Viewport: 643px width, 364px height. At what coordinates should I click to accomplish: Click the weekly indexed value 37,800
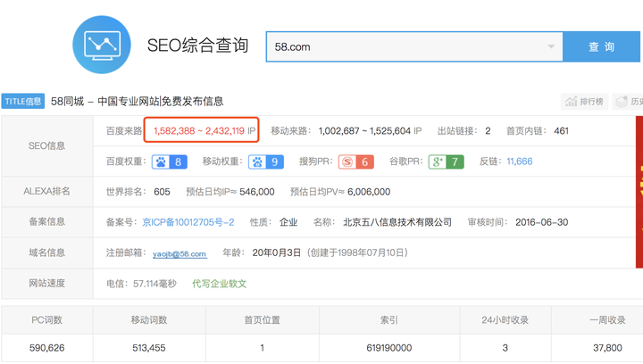click(x=607, y=348)
